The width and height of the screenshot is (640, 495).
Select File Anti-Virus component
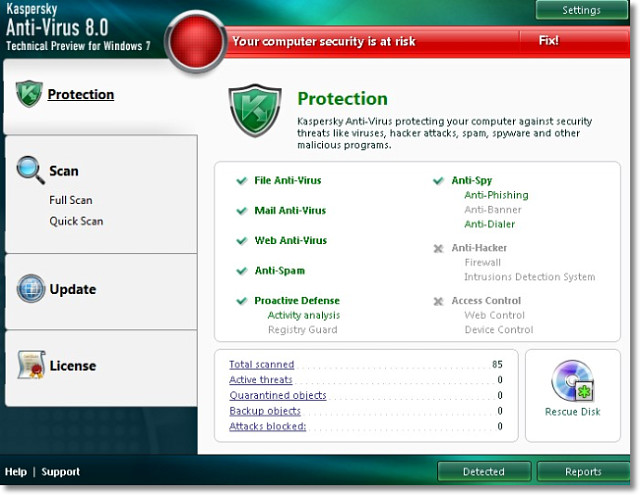(288, 180)
